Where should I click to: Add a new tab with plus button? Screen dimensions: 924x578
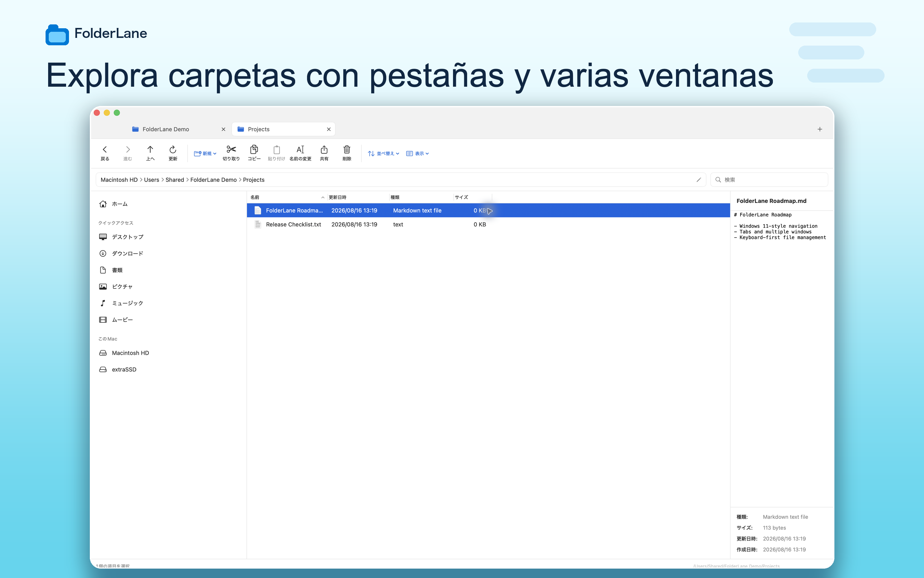tap(820, 129)
